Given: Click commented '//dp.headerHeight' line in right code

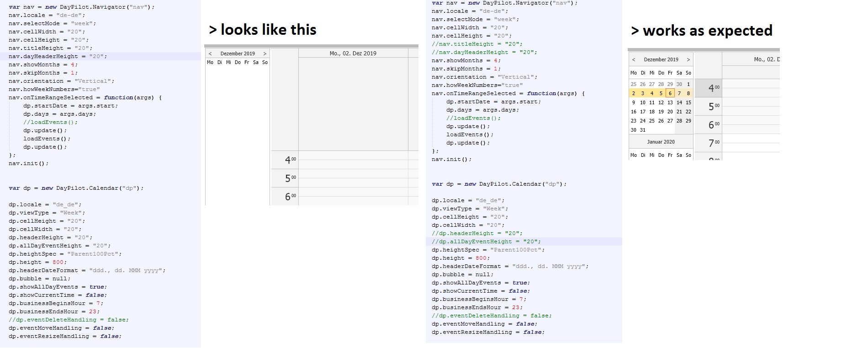Looking at the screenshot, I should tap(477, 233).
